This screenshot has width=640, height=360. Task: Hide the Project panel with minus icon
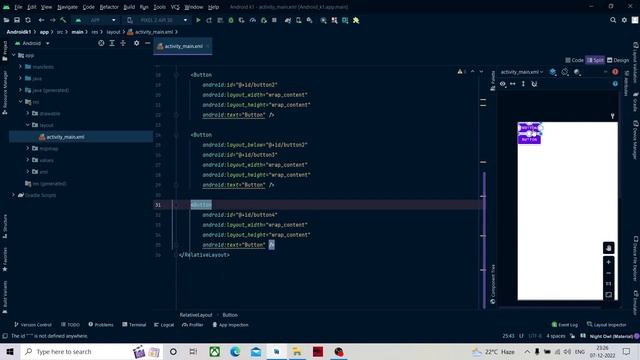147,43
